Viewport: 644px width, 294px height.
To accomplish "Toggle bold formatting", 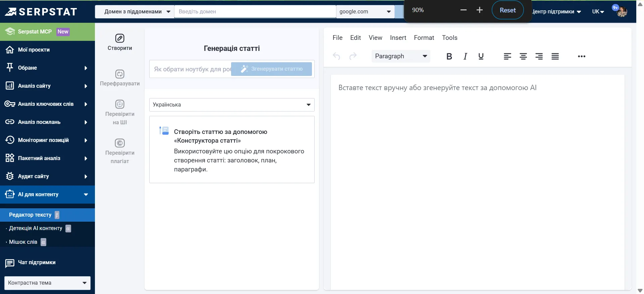I will (x=449, y=56).
